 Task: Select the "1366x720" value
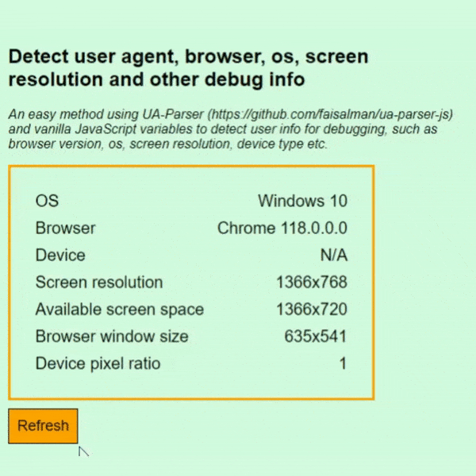click(312, 309)
